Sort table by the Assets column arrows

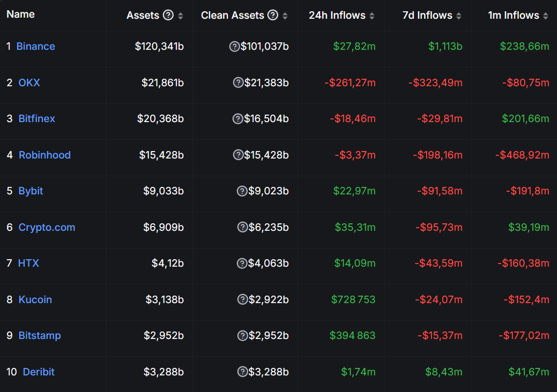click(180, 16)
